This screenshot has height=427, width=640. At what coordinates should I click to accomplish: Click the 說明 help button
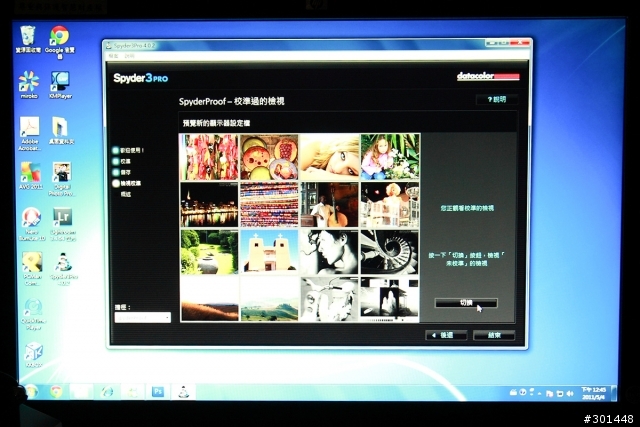click(x=497, y=99)
